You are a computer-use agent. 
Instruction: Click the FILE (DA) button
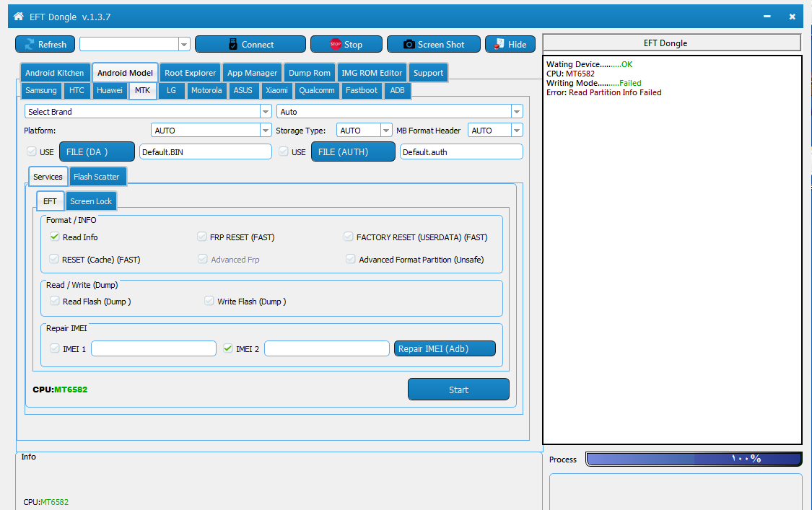click(97, 151)
